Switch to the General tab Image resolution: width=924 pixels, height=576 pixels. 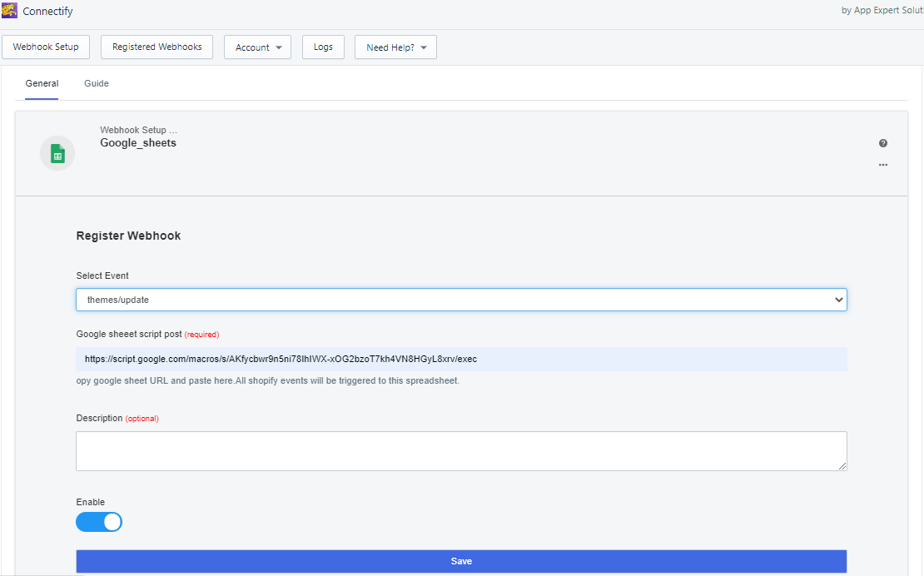coord(42,83)
